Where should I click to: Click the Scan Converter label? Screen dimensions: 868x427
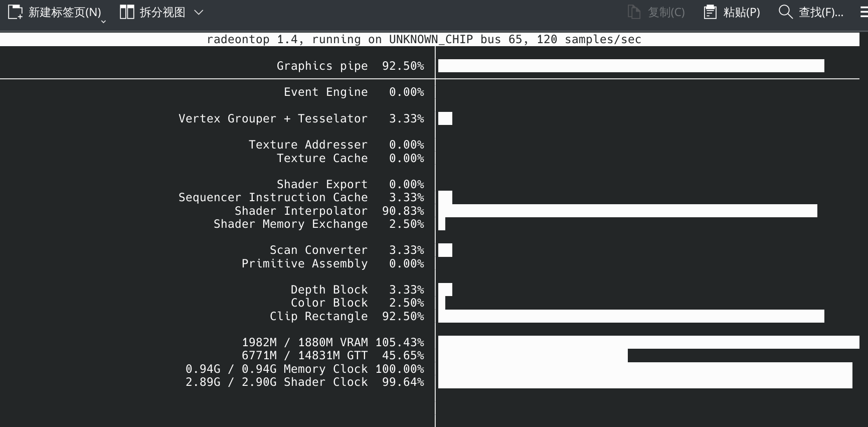tap(318, 250)
